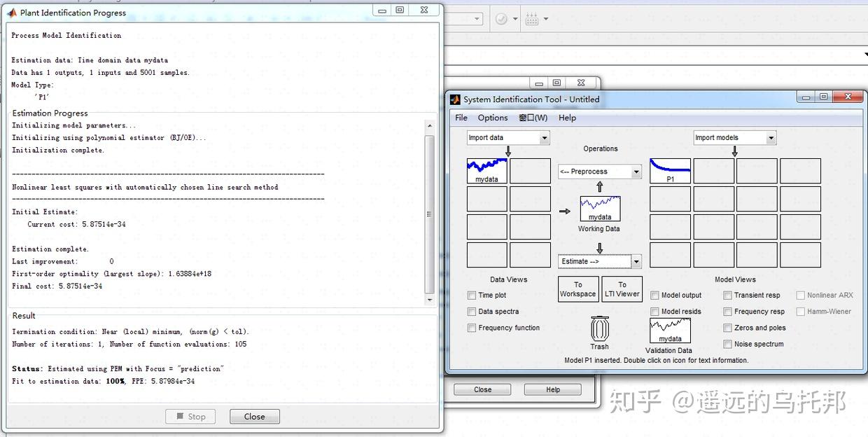Image resolution: width=868 pixels, height=437 pixels.
Task: Open the Options menu
Action: [492, 118]
